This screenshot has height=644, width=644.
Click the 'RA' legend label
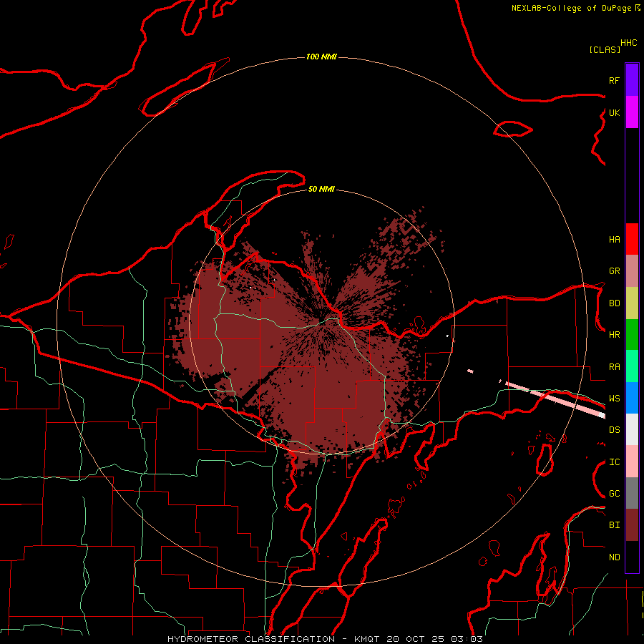click(614, 367)
